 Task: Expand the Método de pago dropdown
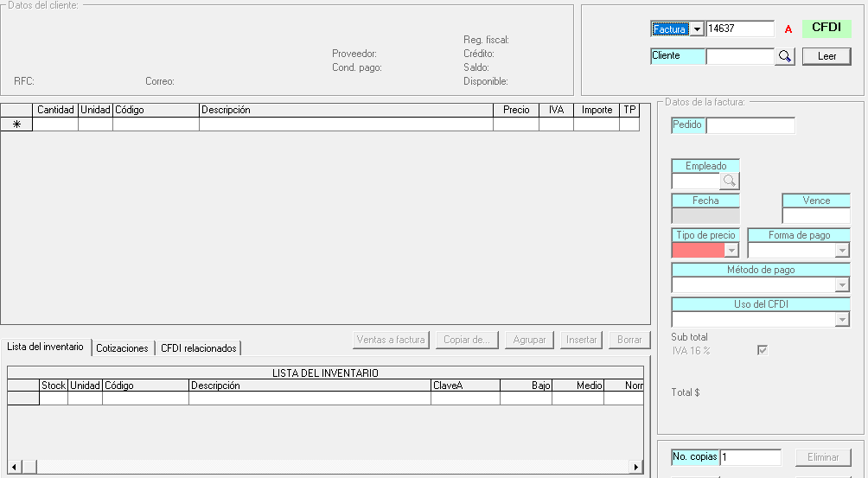(x=842, y=284)
